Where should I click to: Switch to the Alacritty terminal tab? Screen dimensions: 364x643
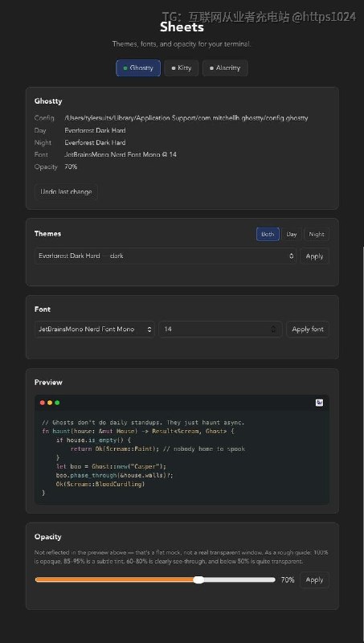[x=225, y=68]
